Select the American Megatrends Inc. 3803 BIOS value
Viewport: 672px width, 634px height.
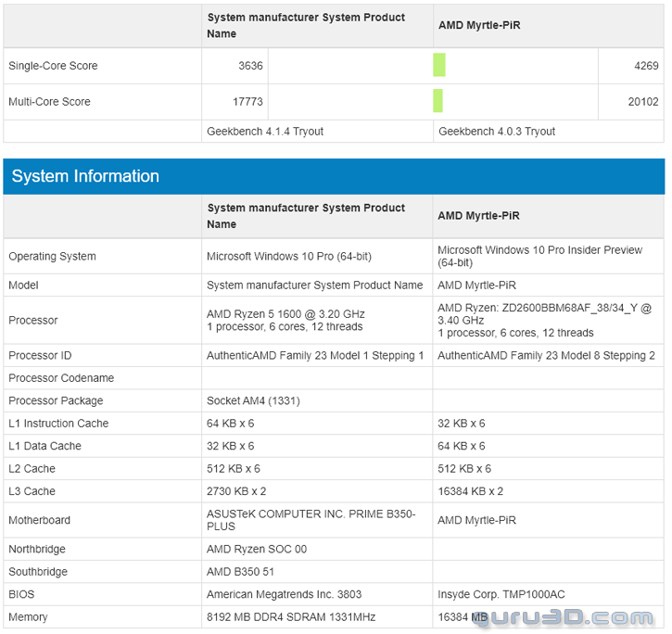[x=284, y=594]
